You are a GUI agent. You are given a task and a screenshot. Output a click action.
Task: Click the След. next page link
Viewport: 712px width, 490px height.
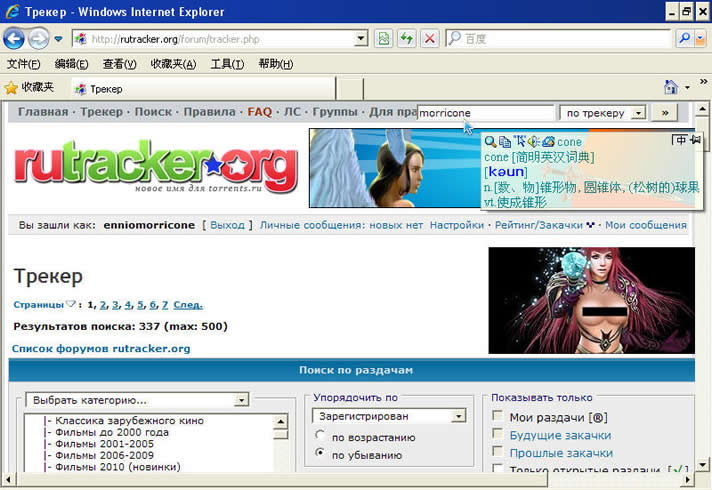click(188, 305)
